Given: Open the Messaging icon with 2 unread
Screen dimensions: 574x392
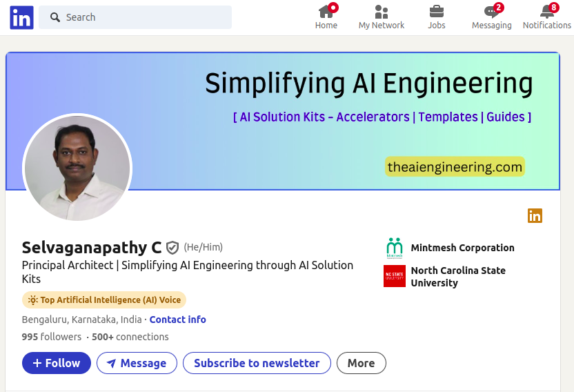Looking at the screenshot, I should [491, 12].
